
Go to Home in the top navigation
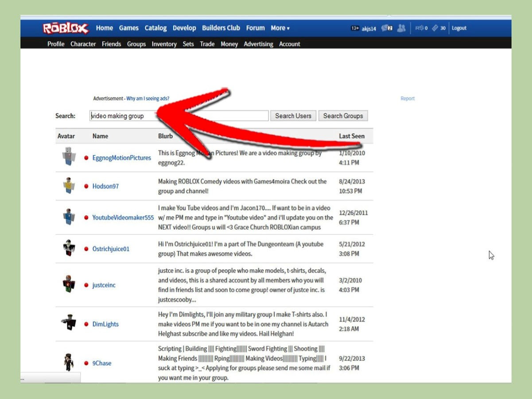(x=105, y=28)
